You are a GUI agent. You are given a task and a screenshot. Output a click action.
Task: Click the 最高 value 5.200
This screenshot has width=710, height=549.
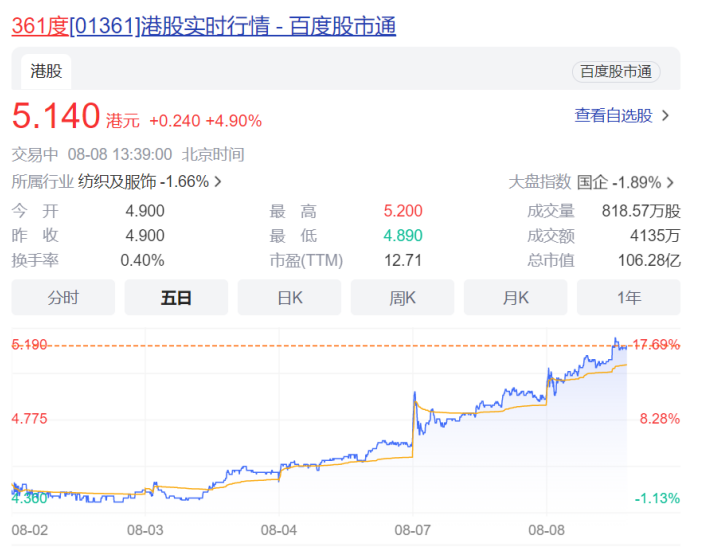403,211
